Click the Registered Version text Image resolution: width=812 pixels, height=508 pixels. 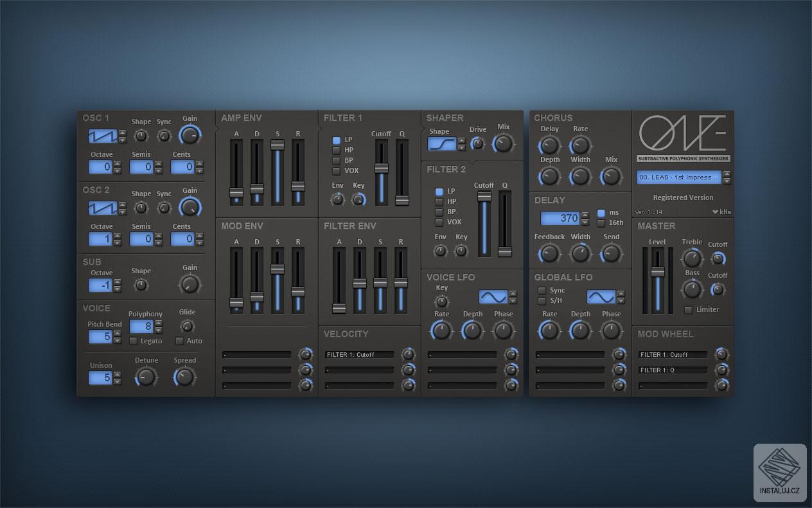(x=684, y=197)
